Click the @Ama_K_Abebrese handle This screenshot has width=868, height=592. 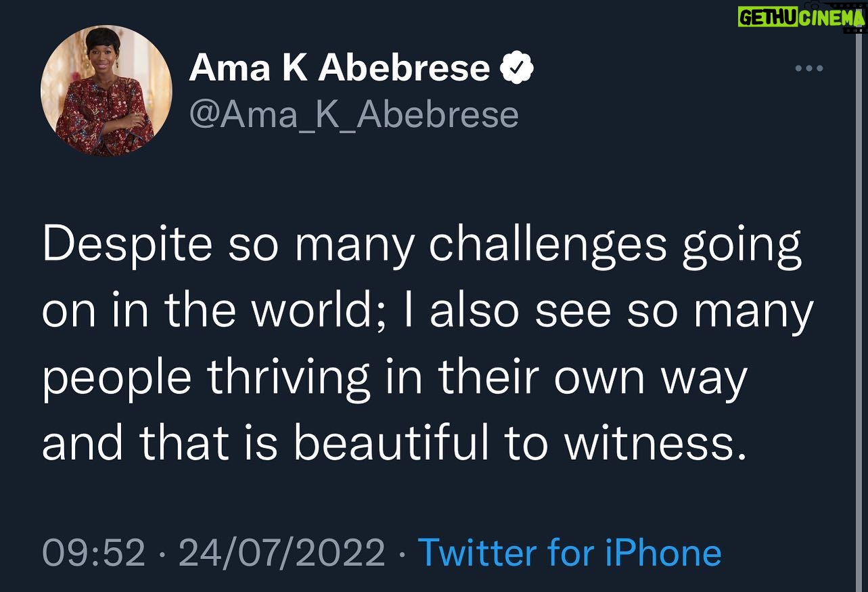click(354, 115)
